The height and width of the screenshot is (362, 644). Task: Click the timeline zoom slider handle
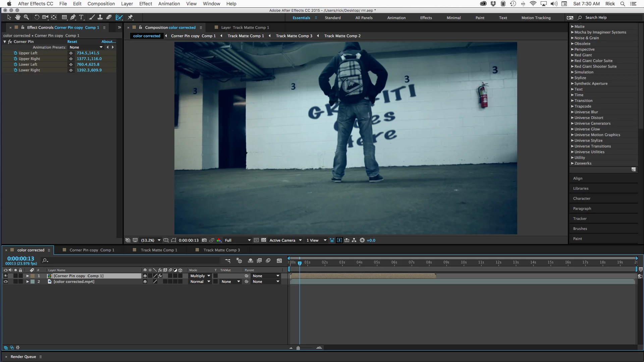pyautogui.click(x=298, y=348)
